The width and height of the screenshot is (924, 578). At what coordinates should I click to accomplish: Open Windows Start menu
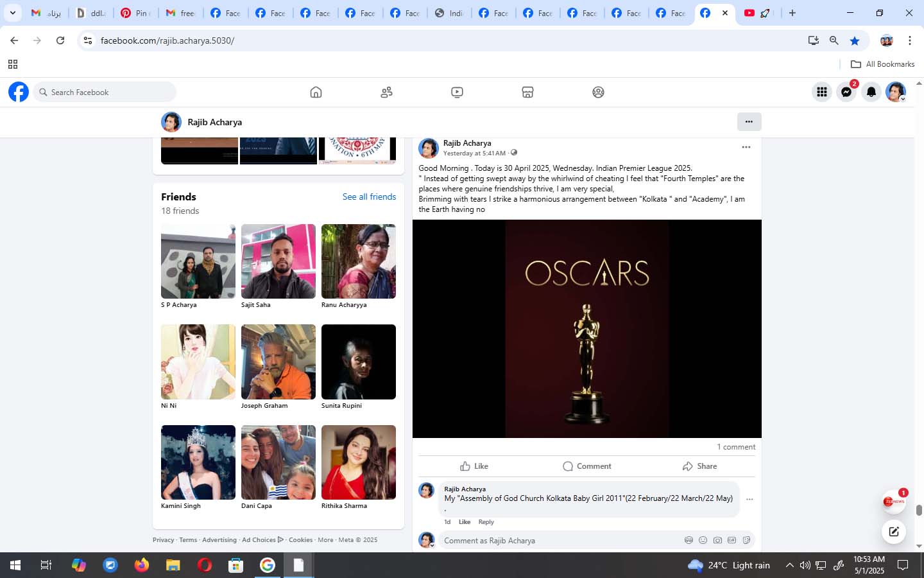(15, 565)
